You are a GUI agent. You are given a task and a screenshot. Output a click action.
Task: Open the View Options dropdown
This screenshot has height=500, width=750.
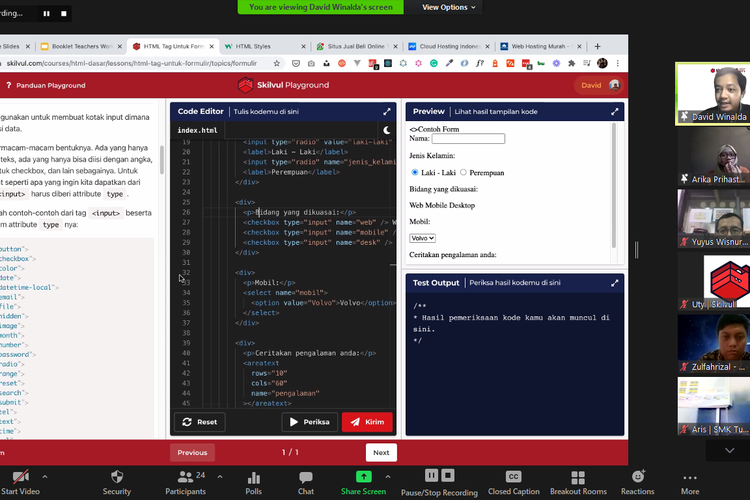tap(449, 7)
